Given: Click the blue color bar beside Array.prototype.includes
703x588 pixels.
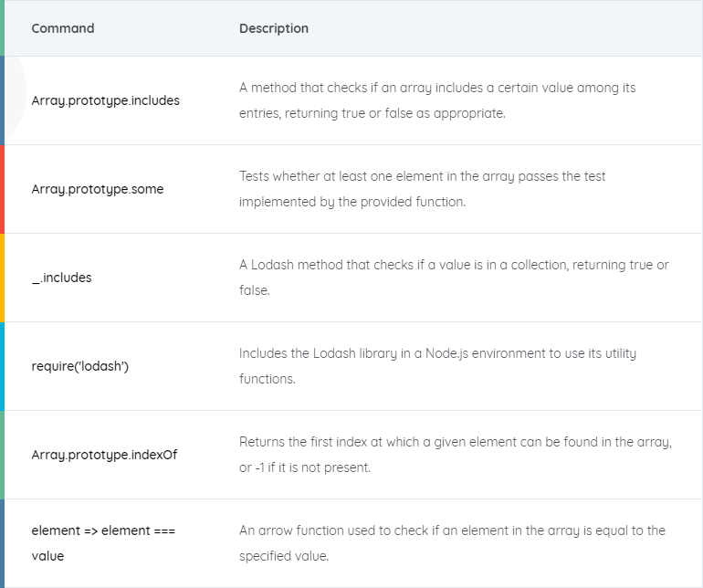Looking at the screenshot, I should (2, 100).
